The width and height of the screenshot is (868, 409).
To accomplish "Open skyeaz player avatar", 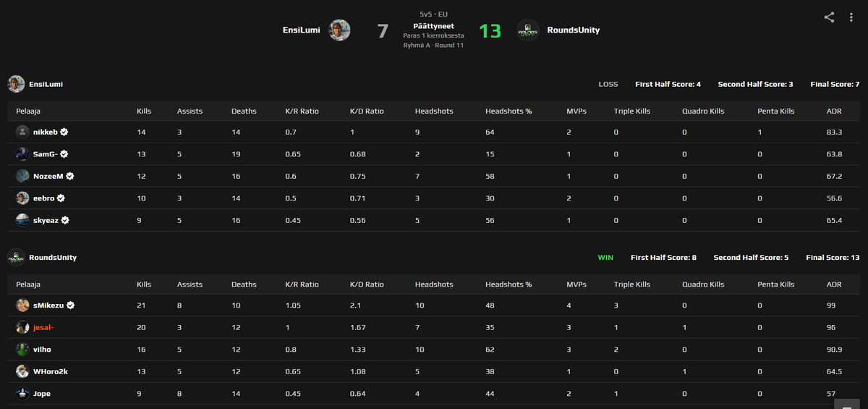I will click(x=22, y=220).
